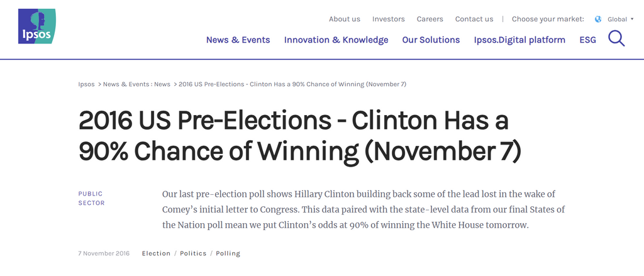
Task: Click the globe icon beside Global
Action: (x=598, y=19)
